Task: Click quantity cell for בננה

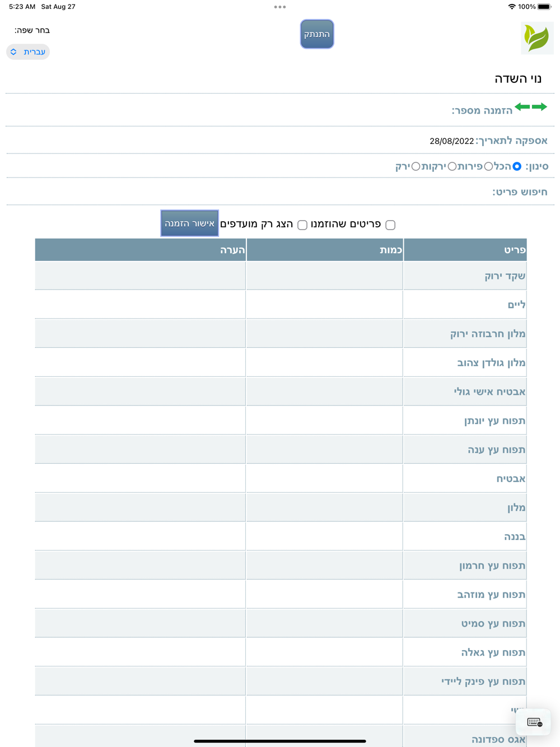Action: tap(325, 537)
